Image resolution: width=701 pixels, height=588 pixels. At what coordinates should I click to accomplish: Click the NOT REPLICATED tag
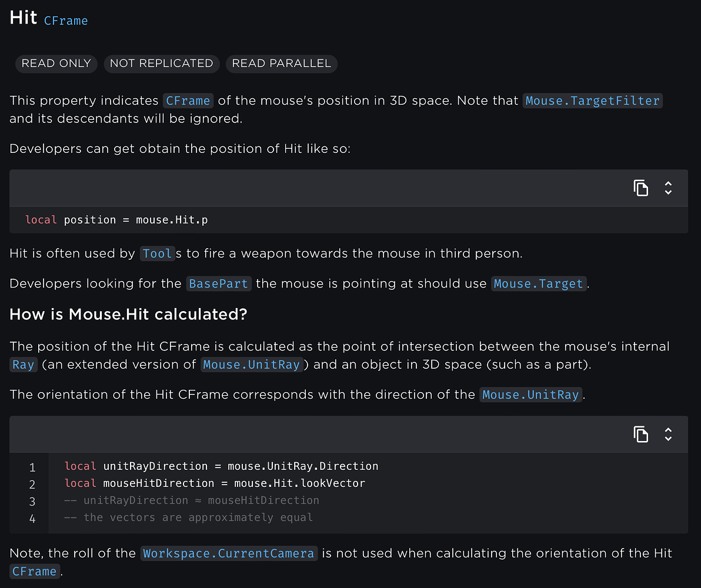[162, 64]
